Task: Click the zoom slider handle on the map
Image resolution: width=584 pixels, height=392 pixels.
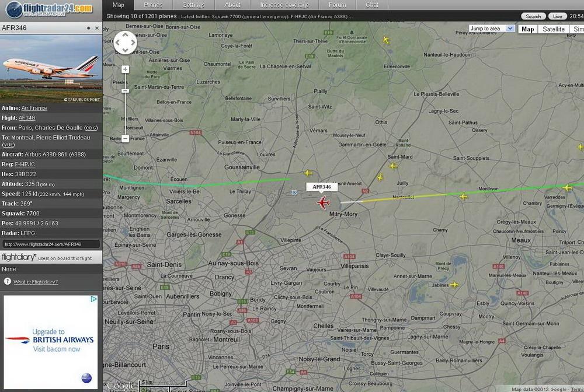Action: [125, 90]
